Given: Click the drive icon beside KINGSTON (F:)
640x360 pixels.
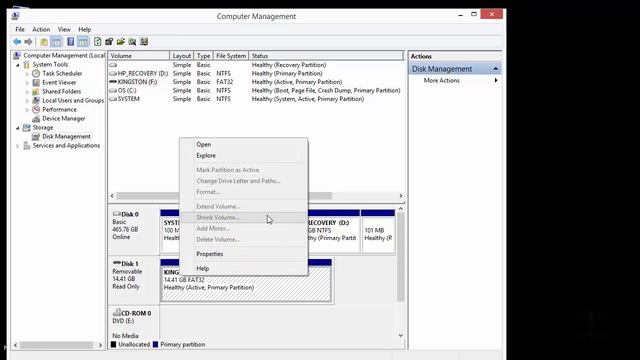Looking at the screenshot, I should pyautogui.click(x=113, y=82).
